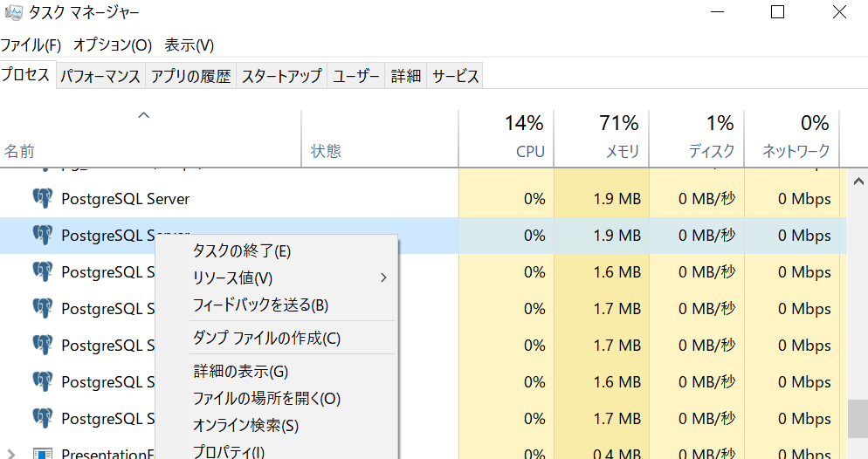Choose ファイルの場所を開く(O)
This screenshot has width=868, height=459.
[277, 398]
